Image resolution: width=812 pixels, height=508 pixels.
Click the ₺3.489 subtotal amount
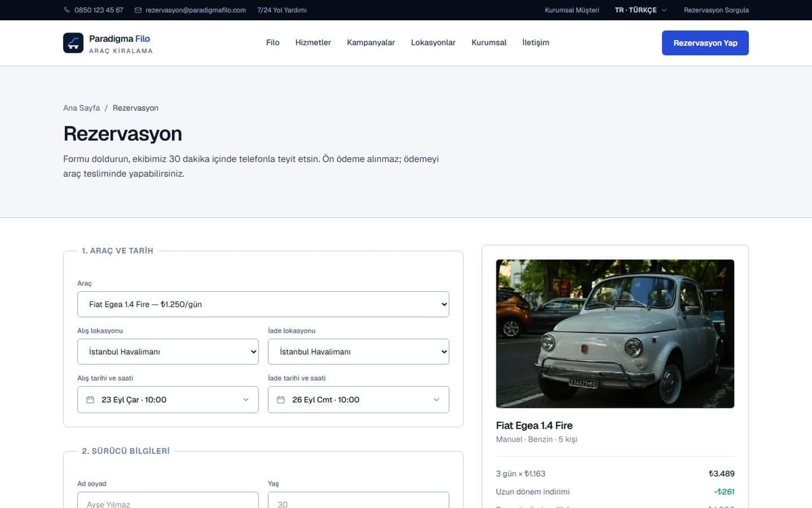coord(721,473)
